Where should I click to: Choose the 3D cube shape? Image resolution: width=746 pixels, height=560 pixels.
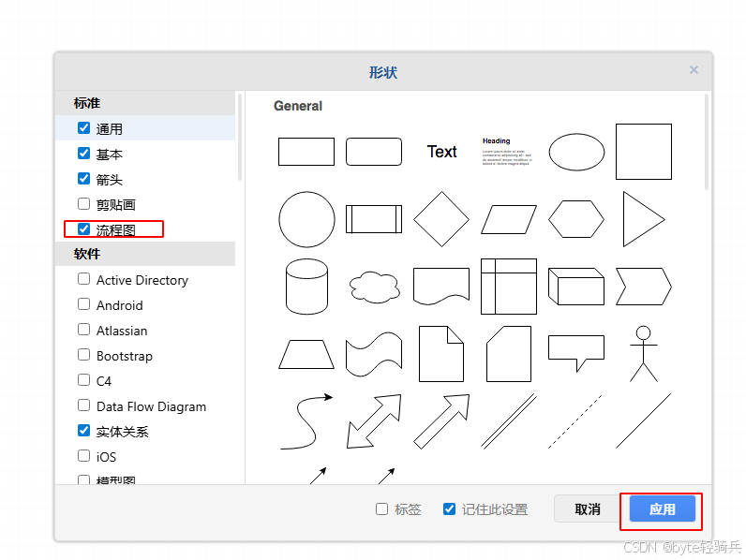pyautogui.click(x=576, y=287)
